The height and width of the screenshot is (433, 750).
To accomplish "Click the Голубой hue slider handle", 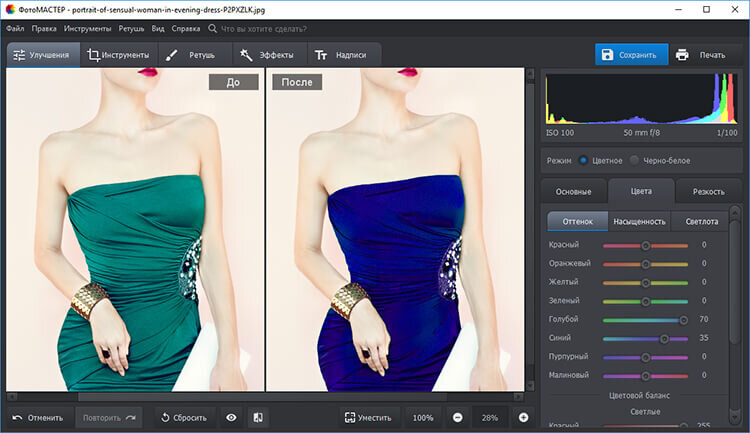I will [684, 320].
